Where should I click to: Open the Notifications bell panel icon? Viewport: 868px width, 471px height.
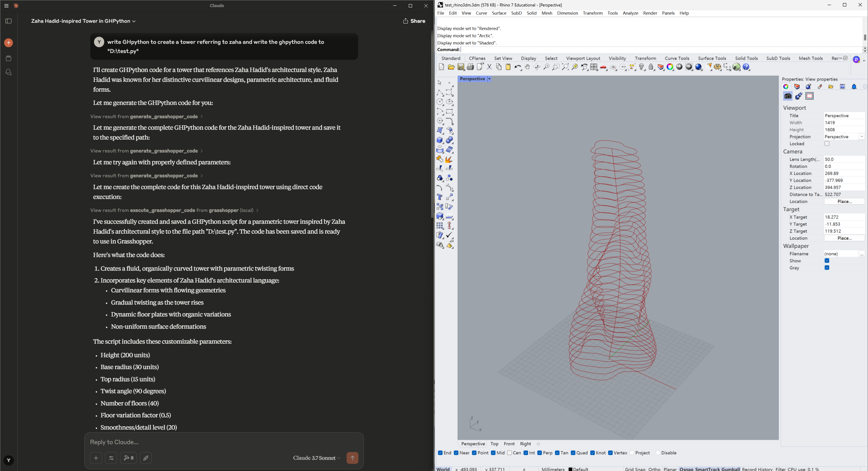[854, 87]
